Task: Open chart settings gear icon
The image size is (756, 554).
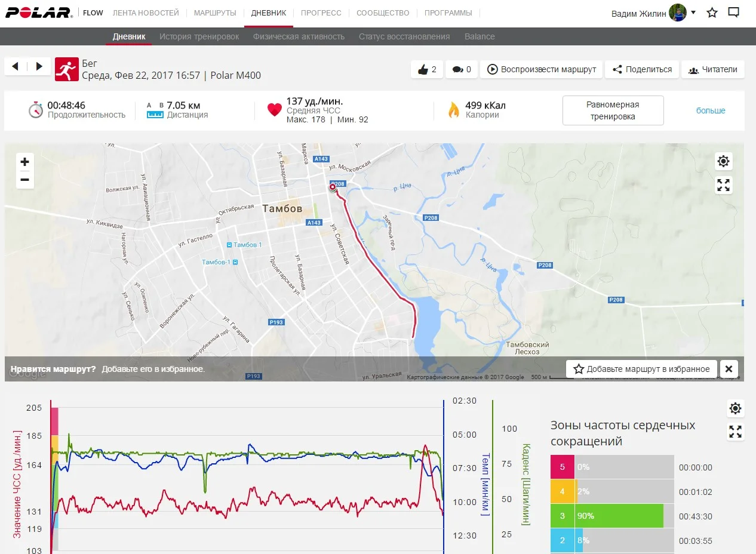Action: click(736, 408)
